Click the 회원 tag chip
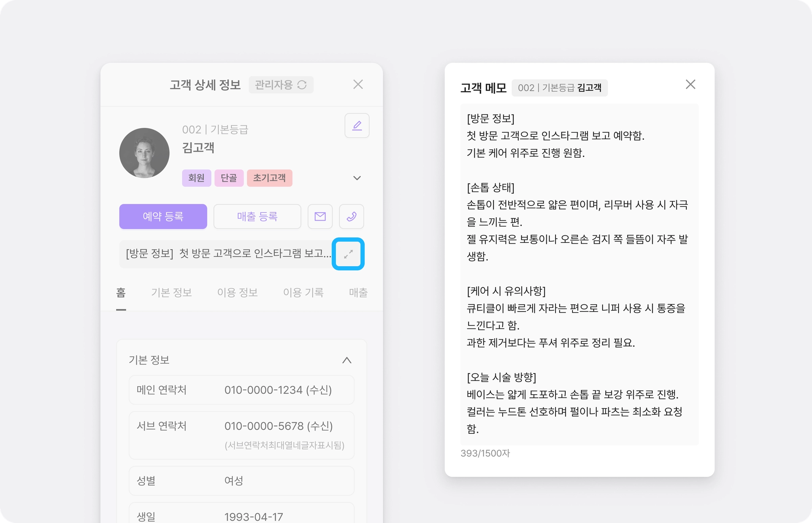The width and height of the screenshot is (812, 523). point(196,178)
